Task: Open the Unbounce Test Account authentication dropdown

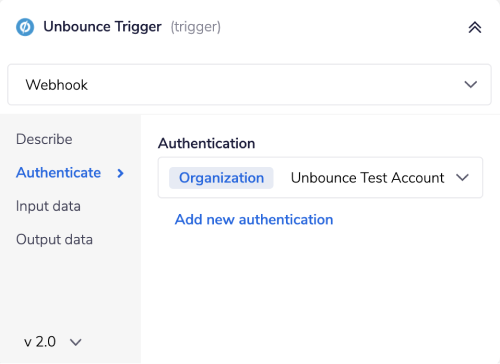Action: 320,177
